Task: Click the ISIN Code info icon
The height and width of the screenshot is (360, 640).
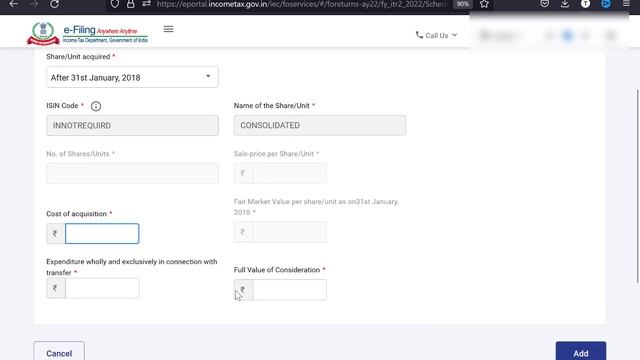Action: [x=96, y=106]
